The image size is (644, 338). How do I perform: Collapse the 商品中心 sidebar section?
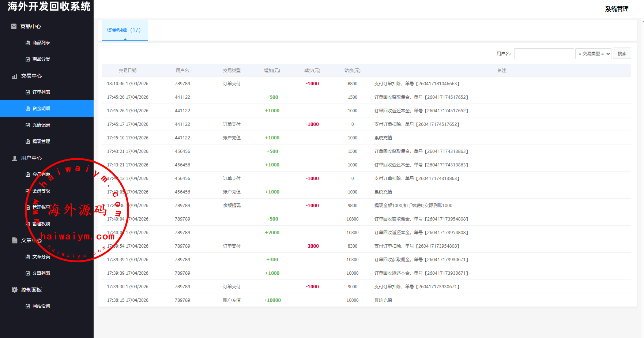(31, 26)
